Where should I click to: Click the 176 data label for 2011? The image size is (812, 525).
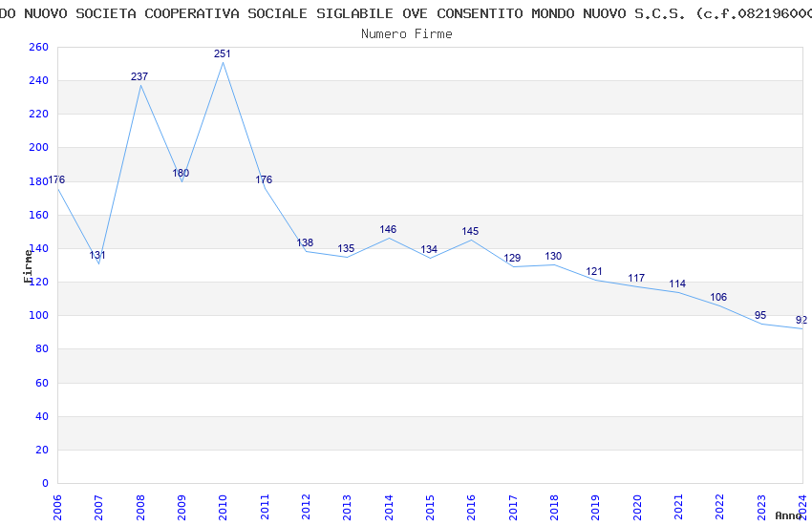pos(264,180)
